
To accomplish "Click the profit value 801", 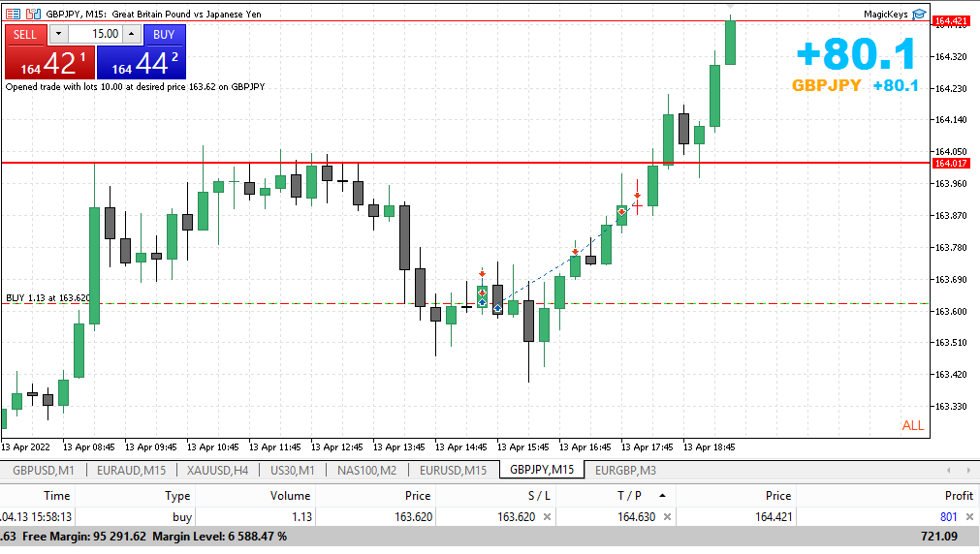I will tap(948, 516).
